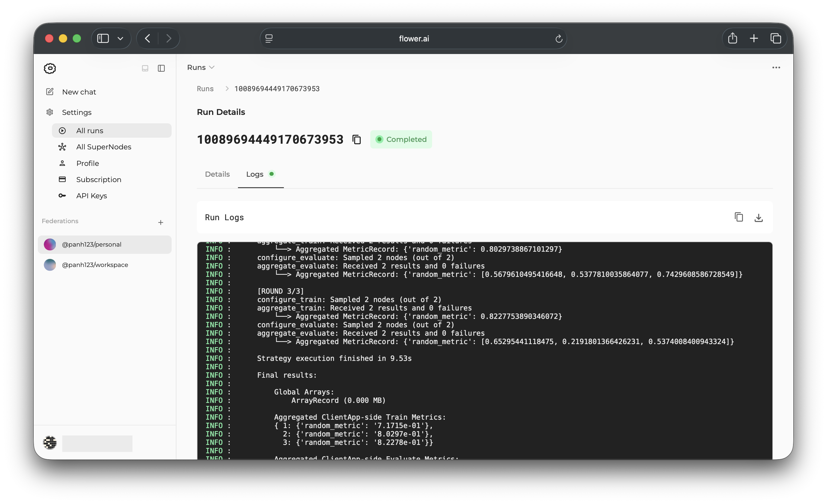Viewport: 827px width, 504px height.
Task: Click the inbox icon in sidebar header
Action: pyautogui.click(x=145, y=68)
